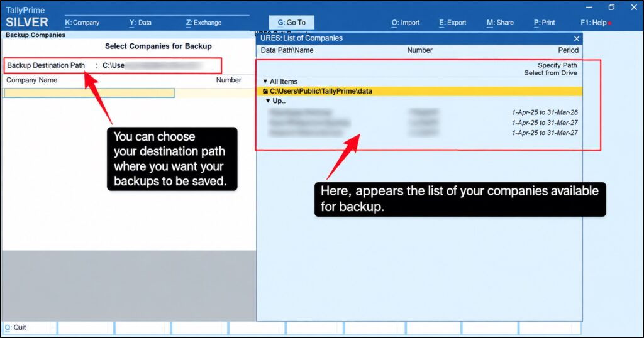Select the company with period 1-Apr-25 to 31-Mar-26
The height and width of the screenshot is (338, 644).
point(419,112)
